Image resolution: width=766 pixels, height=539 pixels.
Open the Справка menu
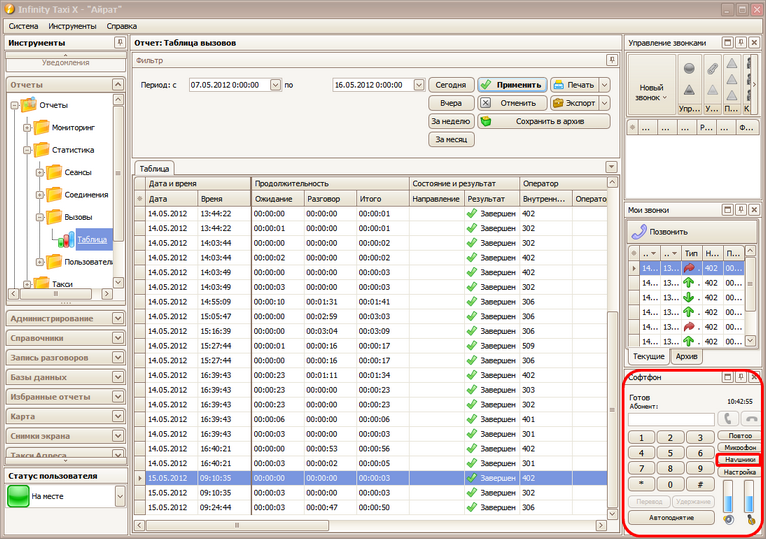(122, 26)
